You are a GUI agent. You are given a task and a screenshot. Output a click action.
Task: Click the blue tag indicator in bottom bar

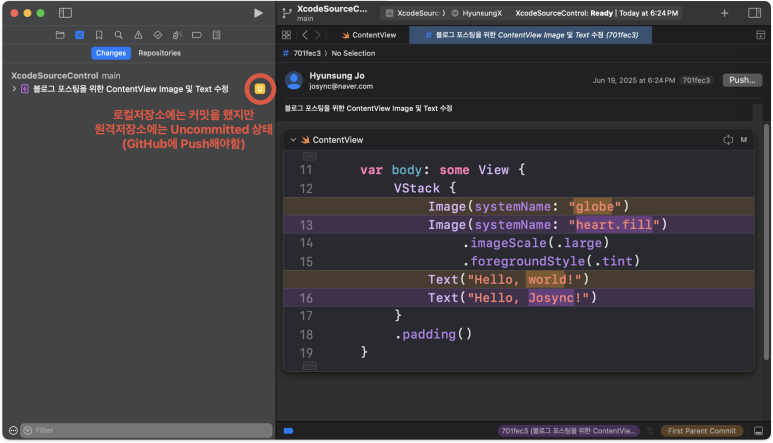(x=288, y=431)
